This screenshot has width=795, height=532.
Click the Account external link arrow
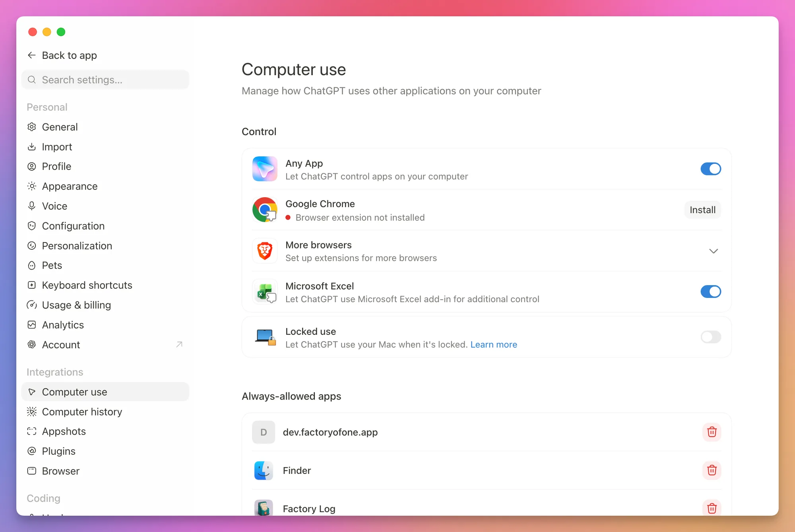click(x=179, y=344)
